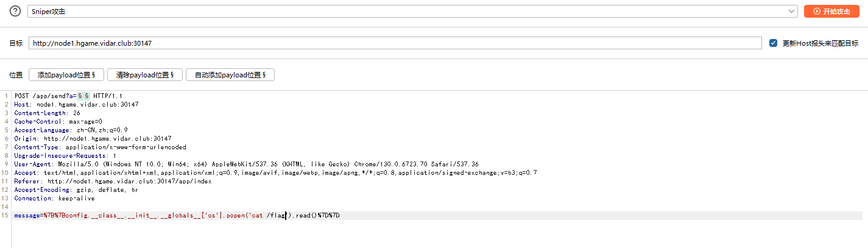Click 自动添加payload位置 § button
This screenshot has width=868, height=248.
[230, 75]
